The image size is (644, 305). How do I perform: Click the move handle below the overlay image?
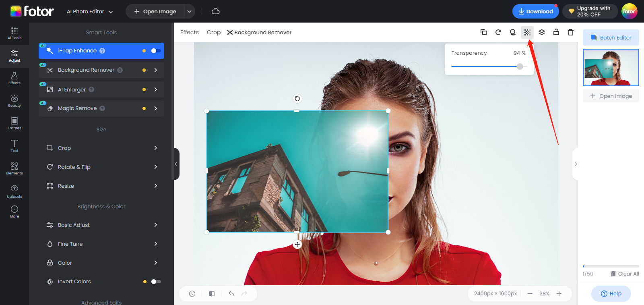click(297, 245)
